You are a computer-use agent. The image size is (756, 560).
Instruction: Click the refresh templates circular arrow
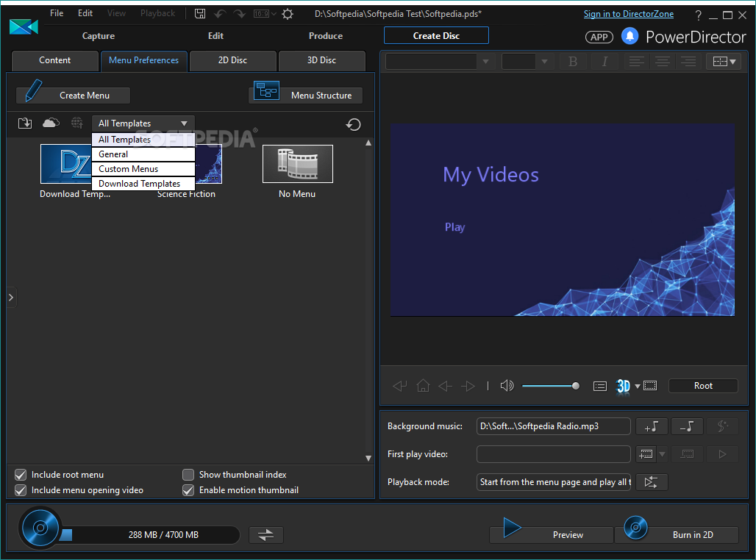tap(354, 124)
